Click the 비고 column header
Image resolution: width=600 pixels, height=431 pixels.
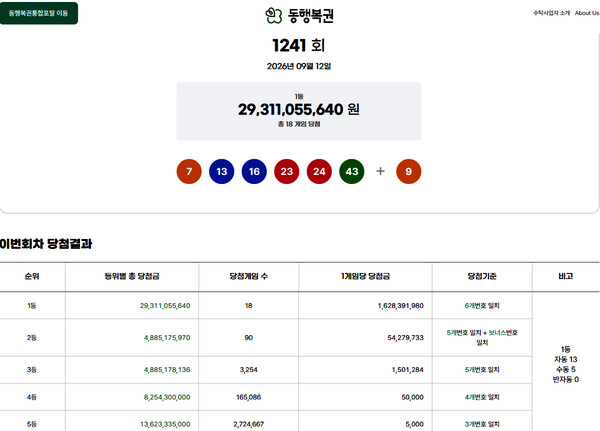[x=566, y=276]
